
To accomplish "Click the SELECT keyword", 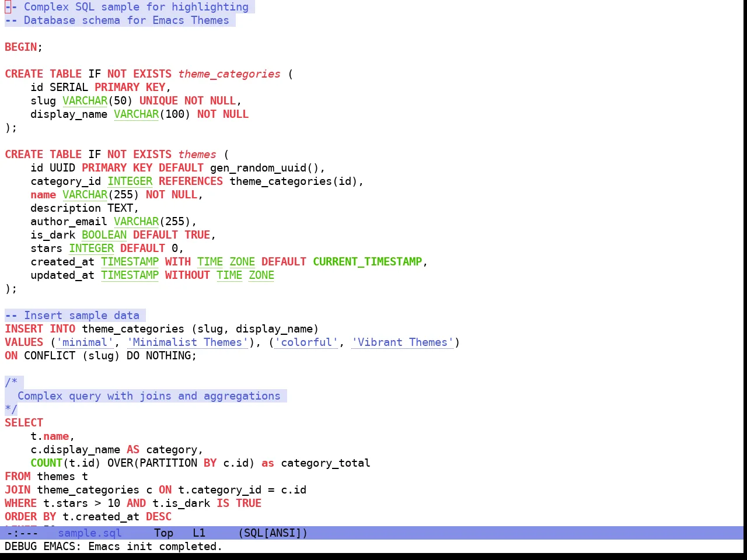I will pos(24,423).
